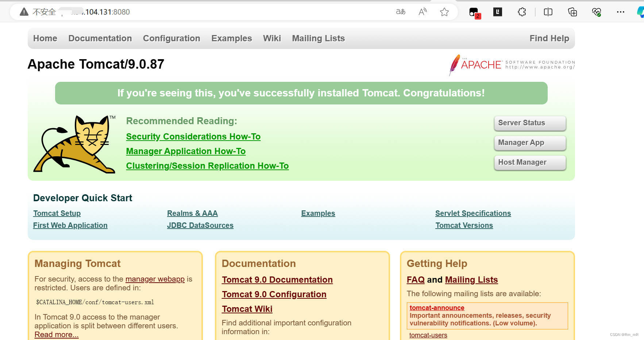This screenshot has width=644, height=340.
Task: Open the tomcat-users mailing list link
Action: point(428,335)
